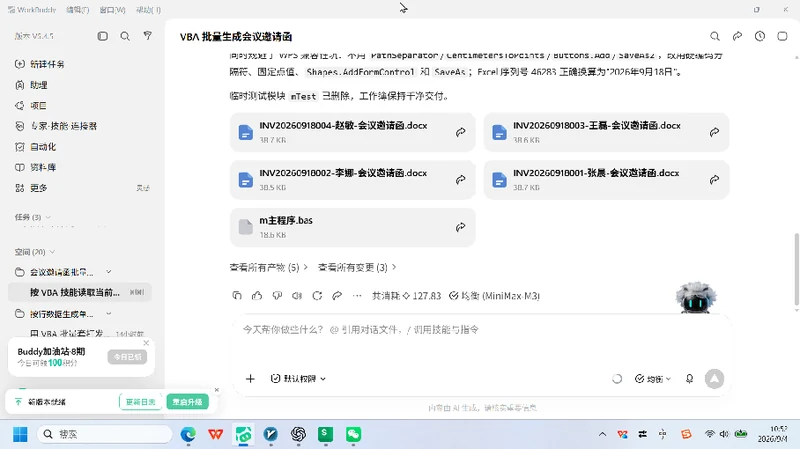Image resolution: width=800 pixels, height=449 pixels.
Task: Open the 均衡 model dropdown
Action: (x=653, y=379)
